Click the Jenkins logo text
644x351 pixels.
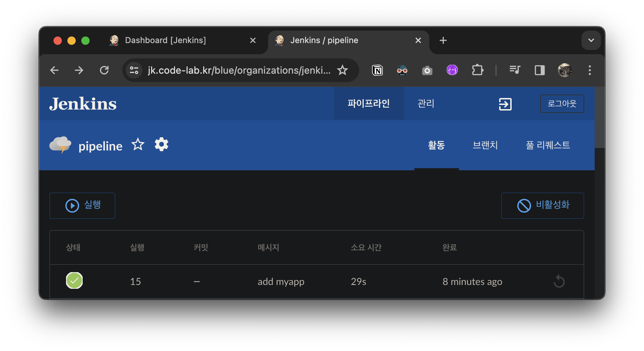click(x=83, y=104)
